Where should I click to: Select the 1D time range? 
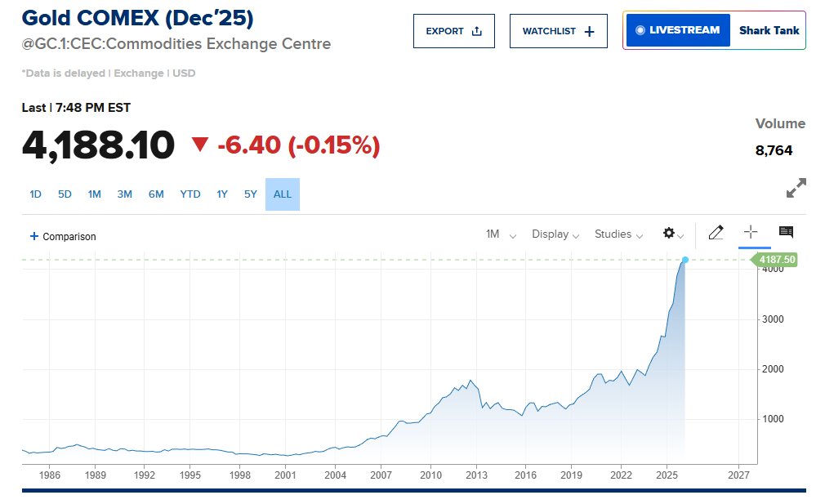[35, 194]
